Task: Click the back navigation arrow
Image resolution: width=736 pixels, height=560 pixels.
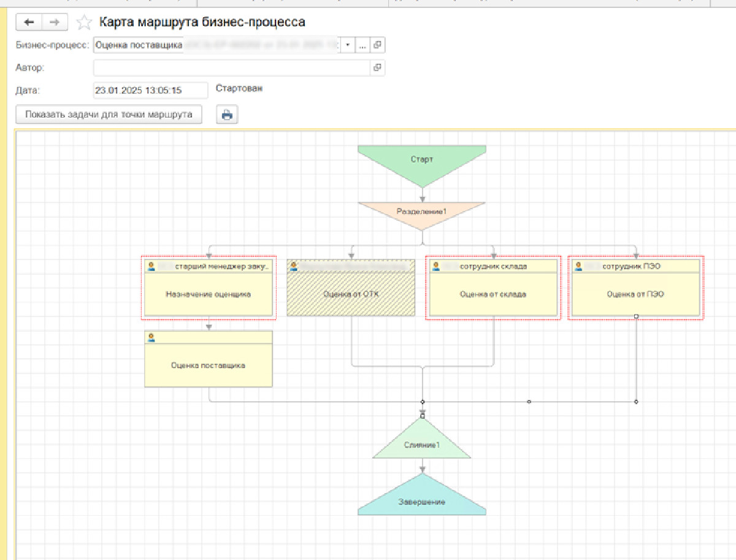Action: (x=29, y=22)
